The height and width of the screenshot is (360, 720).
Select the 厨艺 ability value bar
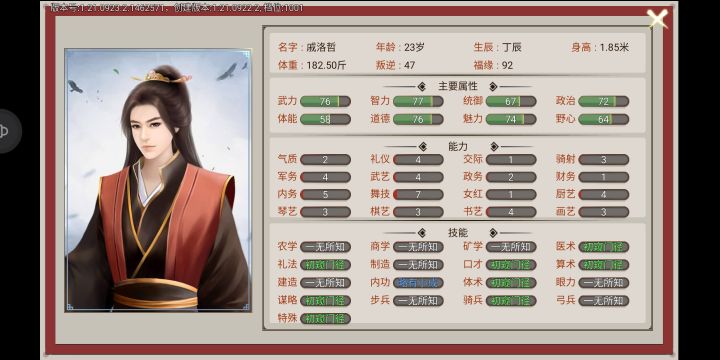pos(604,195)
